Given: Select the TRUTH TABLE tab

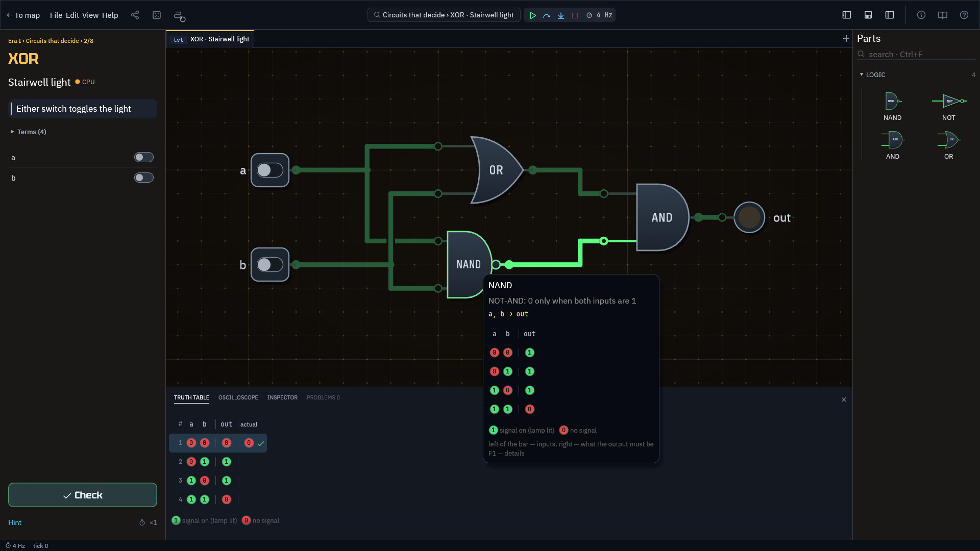Looking at the screenshot, I should [x=191, y=397].
